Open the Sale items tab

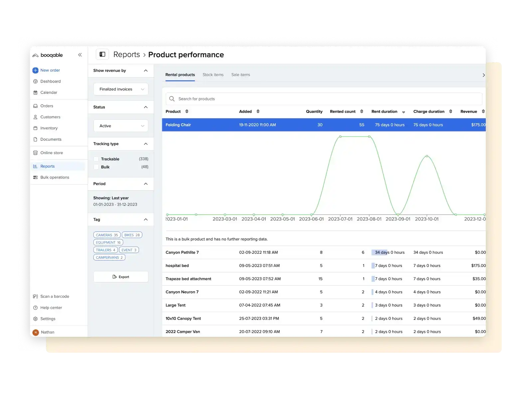coord(240,74)
